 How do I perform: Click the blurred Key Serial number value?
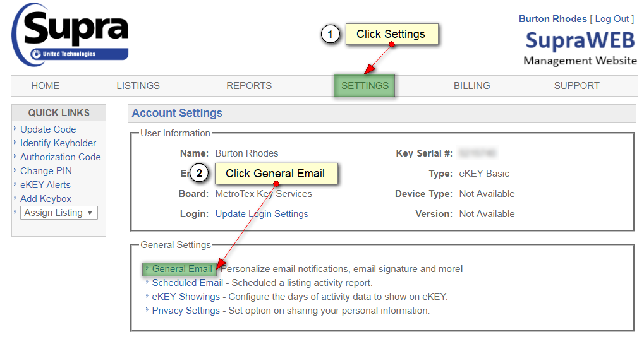478,153
